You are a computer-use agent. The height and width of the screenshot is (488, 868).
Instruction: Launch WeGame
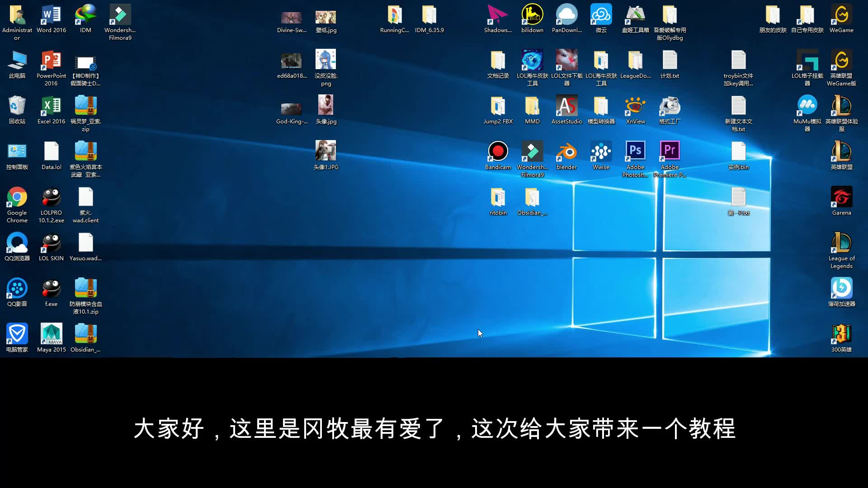pyautogui.click(x=841, y=14)
